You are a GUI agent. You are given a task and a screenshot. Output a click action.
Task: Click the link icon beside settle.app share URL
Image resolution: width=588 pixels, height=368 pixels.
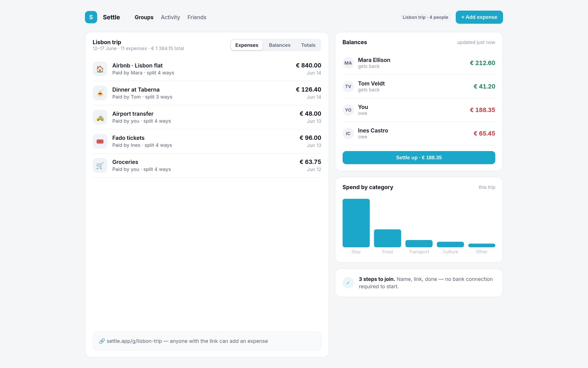tap(102, 341)
